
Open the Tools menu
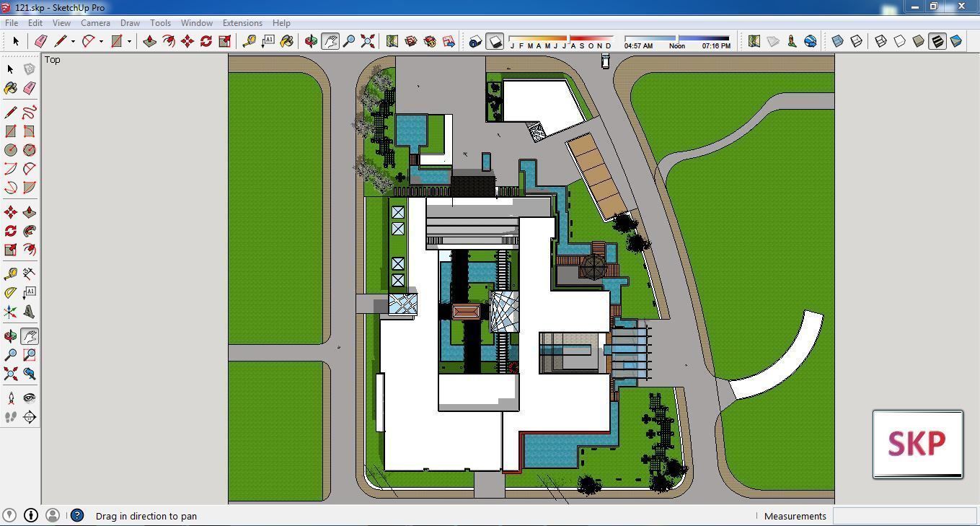[x=160, y=22]
